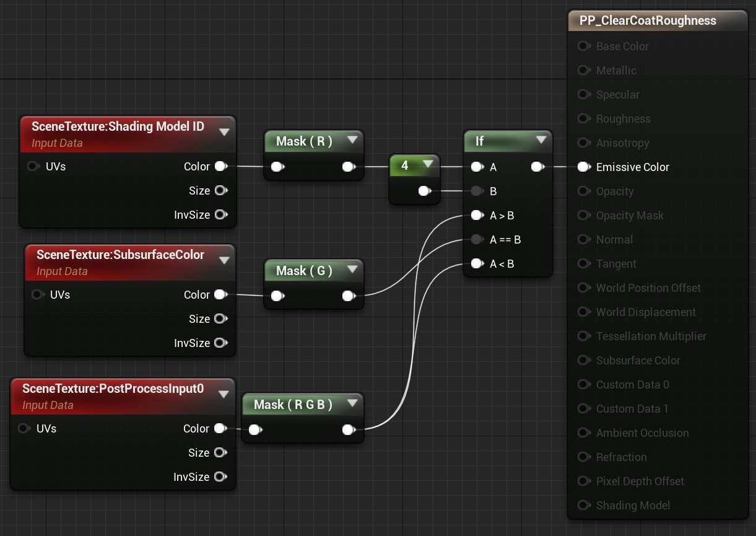Click input pin of Mask ( R ) node
This screenshot has width=756, height=536.
pos(278,167)
